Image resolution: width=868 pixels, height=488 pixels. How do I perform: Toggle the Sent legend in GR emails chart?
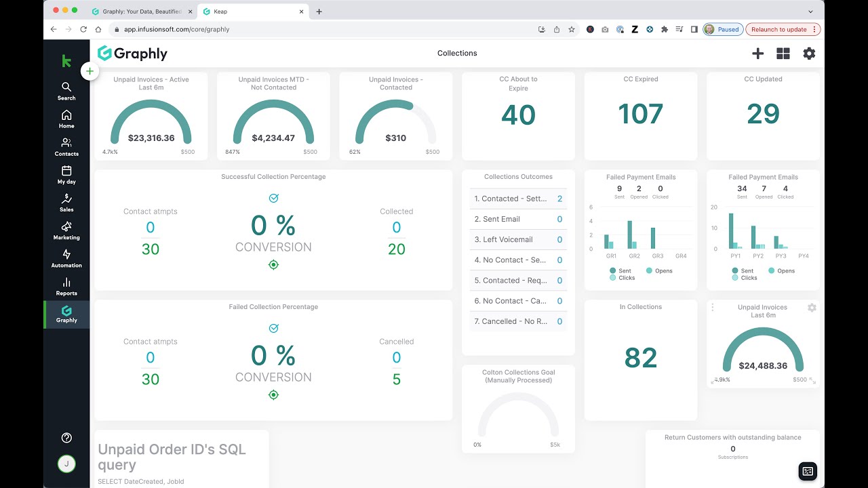620,270
